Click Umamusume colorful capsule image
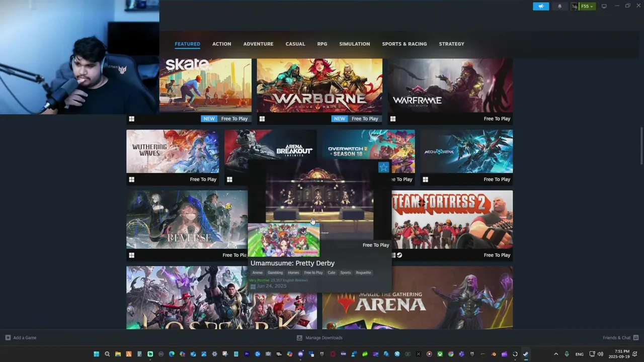The width and height of the screenshot is (644, 362). coord(283,240)
